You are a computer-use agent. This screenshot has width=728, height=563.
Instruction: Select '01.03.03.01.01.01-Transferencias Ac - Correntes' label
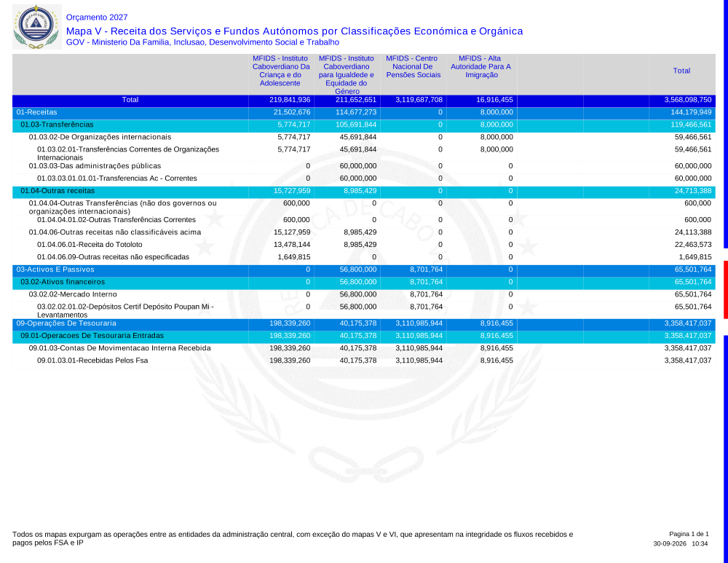[117, 178]
